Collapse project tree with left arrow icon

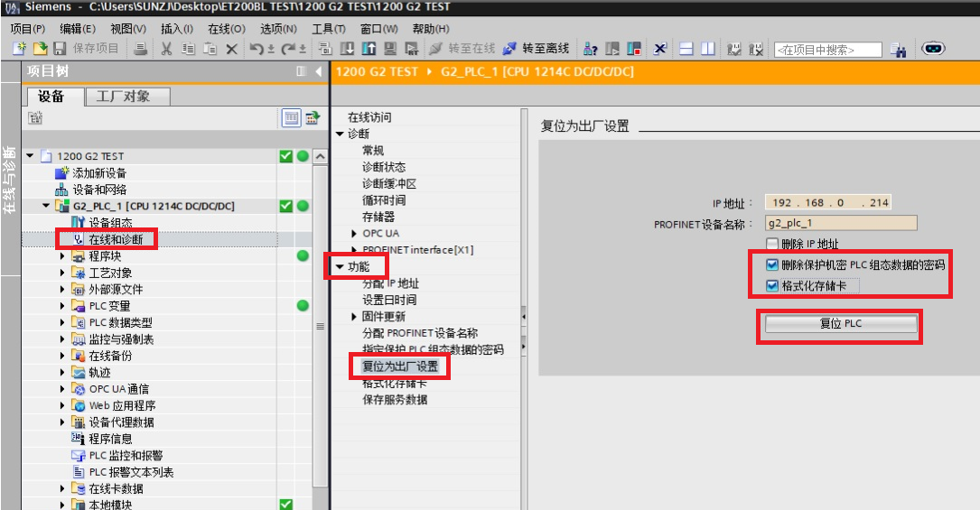coord(319,71)
